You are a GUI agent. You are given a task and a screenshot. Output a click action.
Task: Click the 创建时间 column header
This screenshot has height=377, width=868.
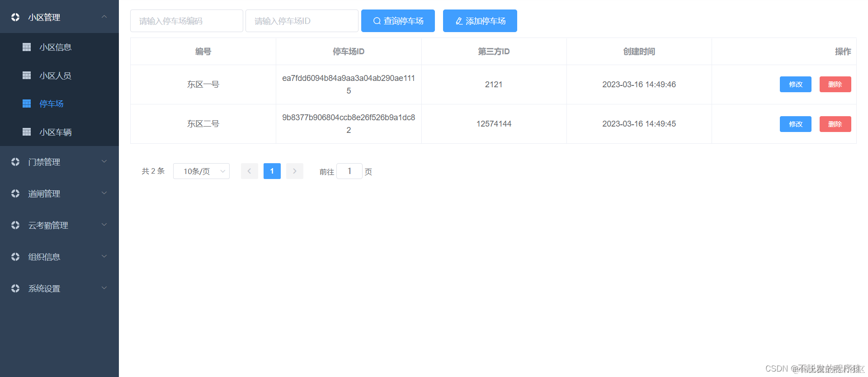pos(639,52)
